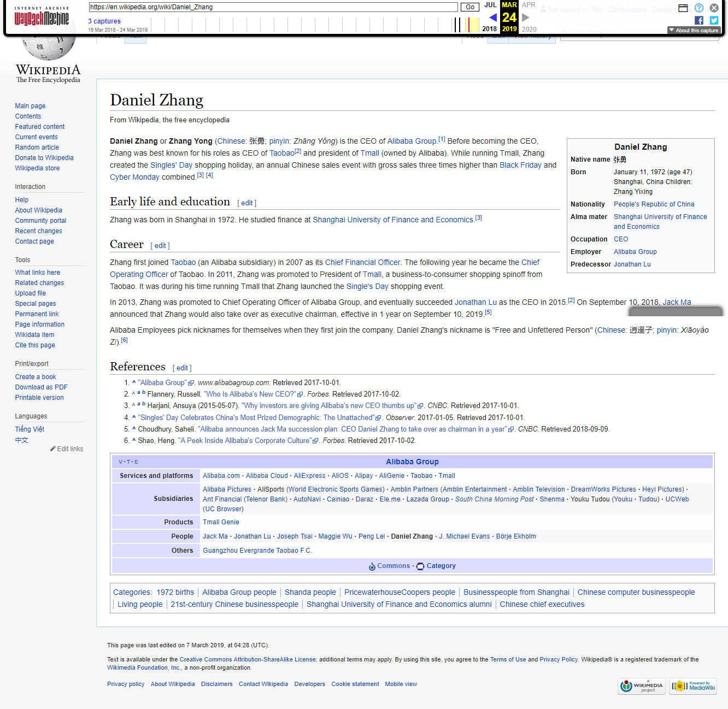Image resolution: width=728 pixels, height=709 pixels.
Task: Click the yellow-highlighted timeline capture bar
Action: [x=472, y=25]
